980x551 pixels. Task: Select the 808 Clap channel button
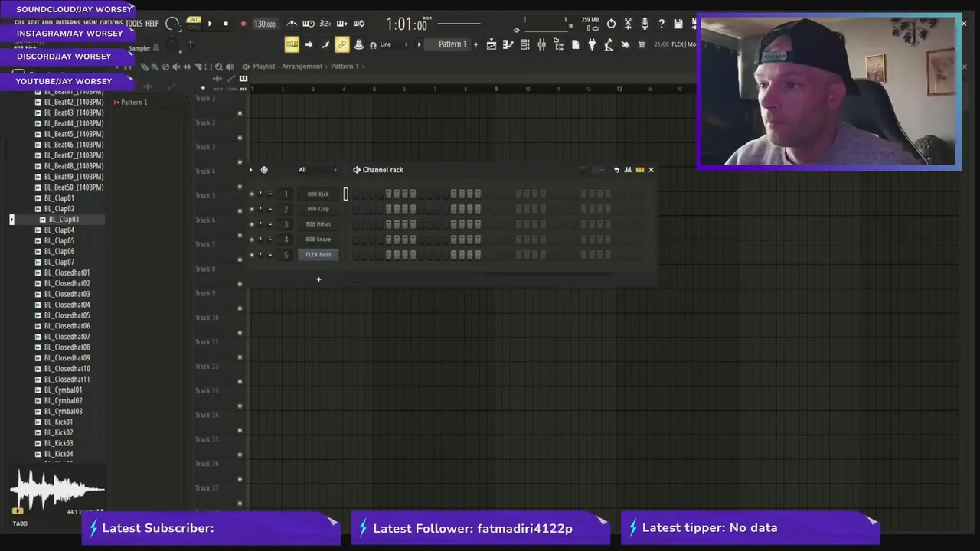point(318,209)
